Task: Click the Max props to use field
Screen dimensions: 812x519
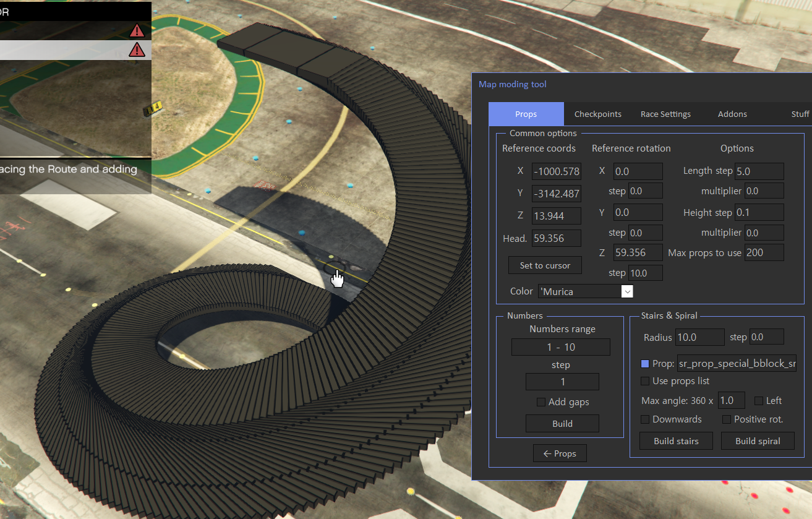Action: point(764,252)
